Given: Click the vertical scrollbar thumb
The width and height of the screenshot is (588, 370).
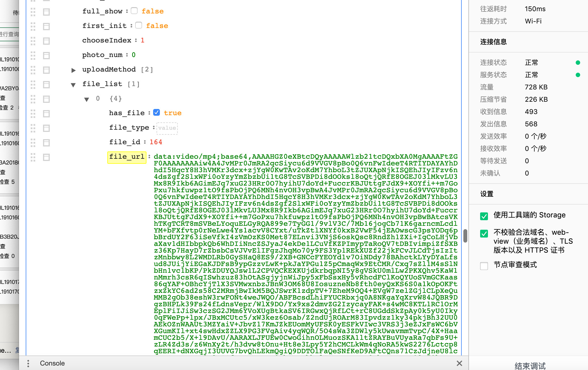Looking at the screenshot, I should coord(465,236).
